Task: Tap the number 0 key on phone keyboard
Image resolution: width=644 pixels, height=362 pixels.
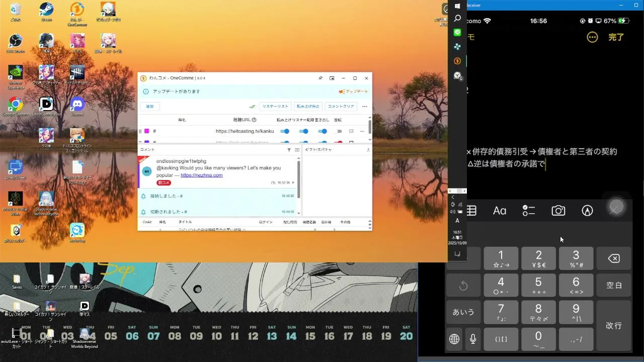Action: point(538,339)
